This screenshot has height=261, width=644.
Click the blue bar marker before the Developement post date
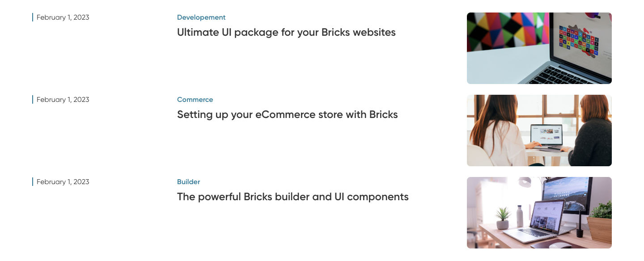(33, 17)
